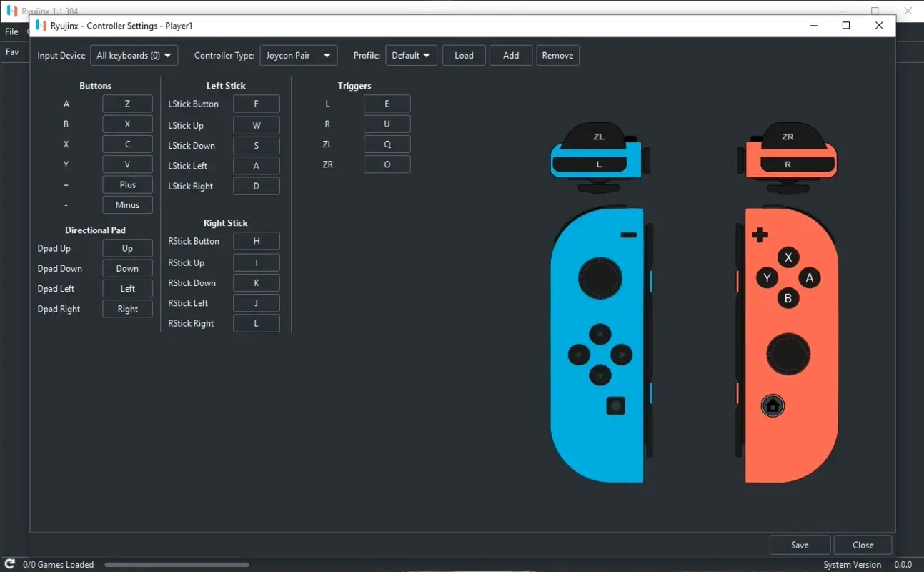Rebind the Plus button mapping
The width and height of the screenshot is (924, 572).
click(127, 184)
